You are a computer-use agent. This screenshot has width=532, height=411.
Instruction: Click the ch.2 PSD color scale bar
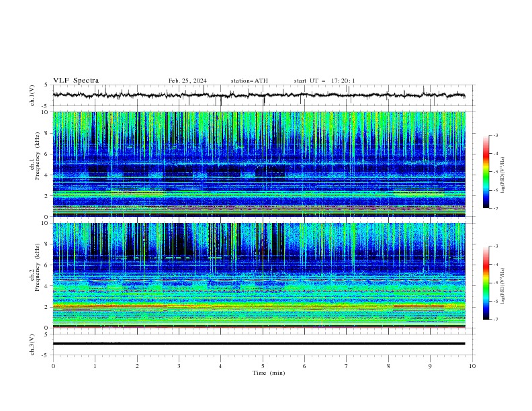(486, 283)
